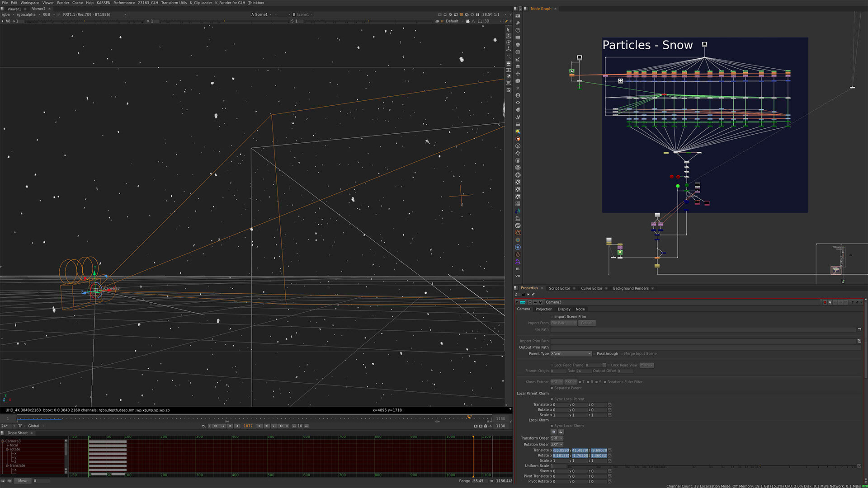Toggle the Import Scene Prim checkbox
868x488 pixels.
tap(552, 317)
